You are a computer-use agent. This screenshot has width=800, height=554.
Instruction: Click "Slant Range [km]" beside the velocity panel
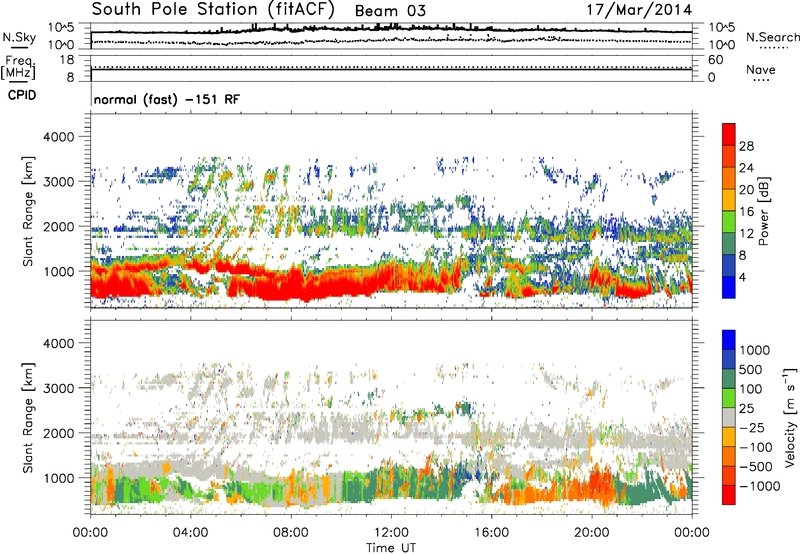(x=29, y=418)
